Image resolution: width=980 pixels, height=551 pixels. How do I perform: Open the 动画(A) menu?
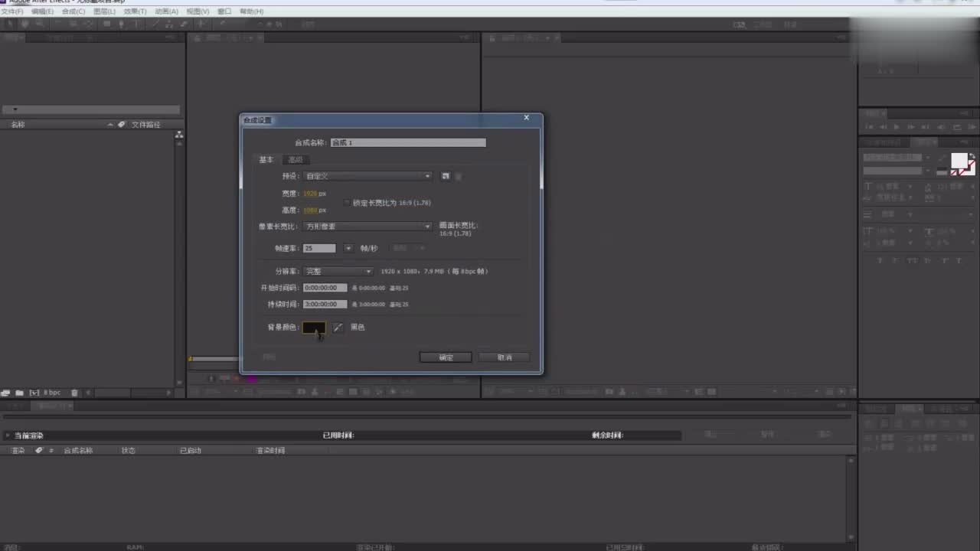pyautogui.click(x=166, y=11)
